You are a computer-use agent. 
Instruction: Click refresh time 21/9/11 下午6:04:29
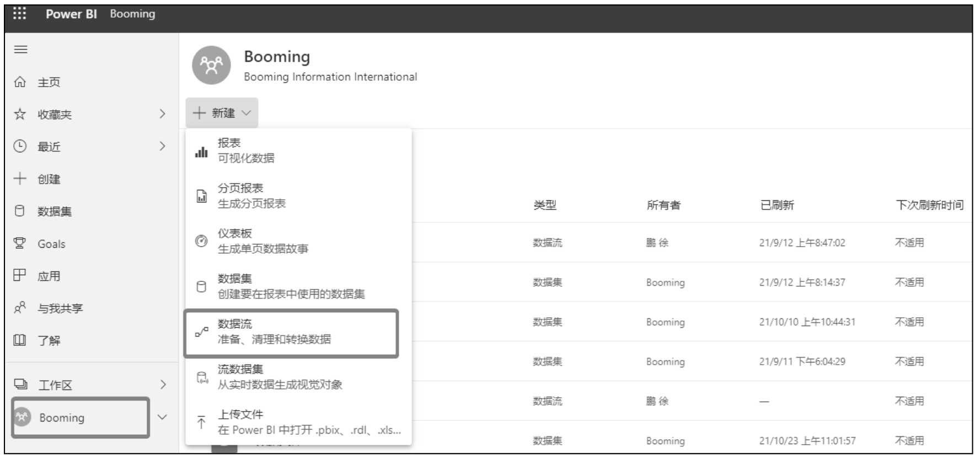(802, 362)
